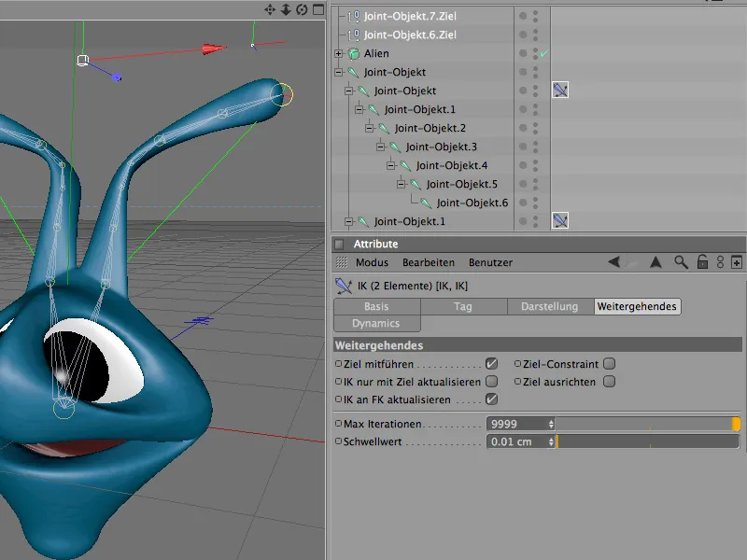The image size is (747, 560).
Task: Click the Joint-Objekt.6.Ziel label
Action: [410, 35]
